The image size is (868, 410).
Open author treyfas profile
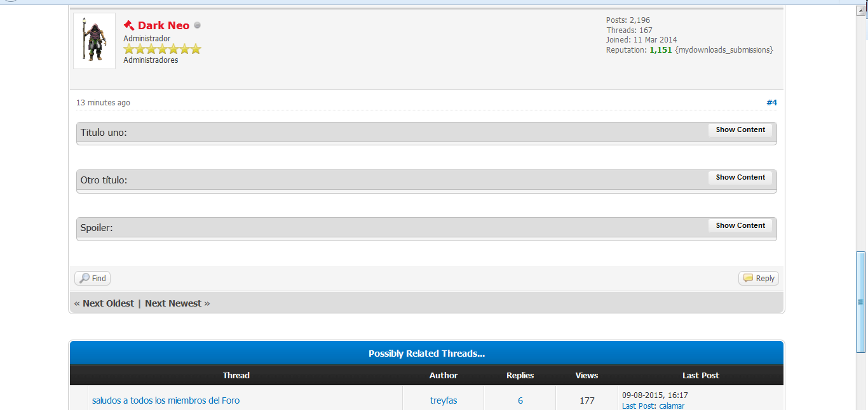[444, 400]
